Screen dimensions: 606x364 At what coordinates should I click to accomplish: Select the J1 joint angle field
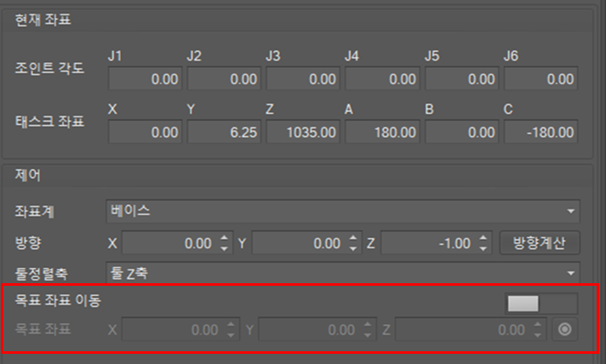click(x=146, y=79)
